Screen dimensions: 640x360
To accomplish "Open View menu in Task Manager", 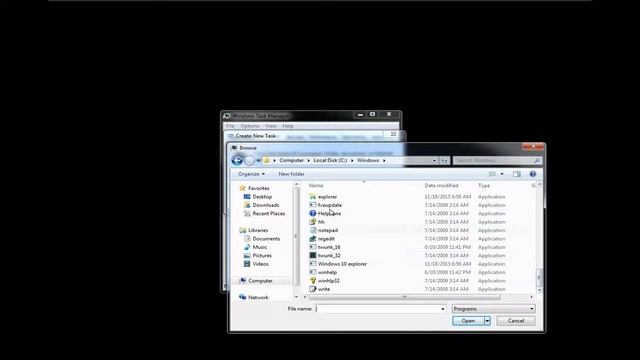I will pos(271,126).
